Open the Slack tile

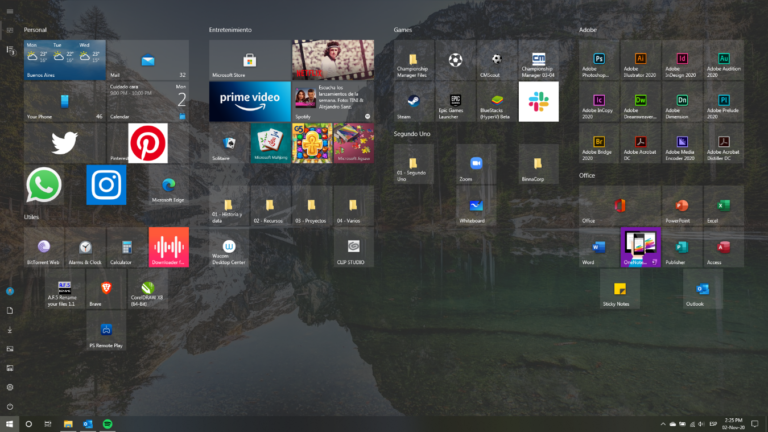point(539,101)
